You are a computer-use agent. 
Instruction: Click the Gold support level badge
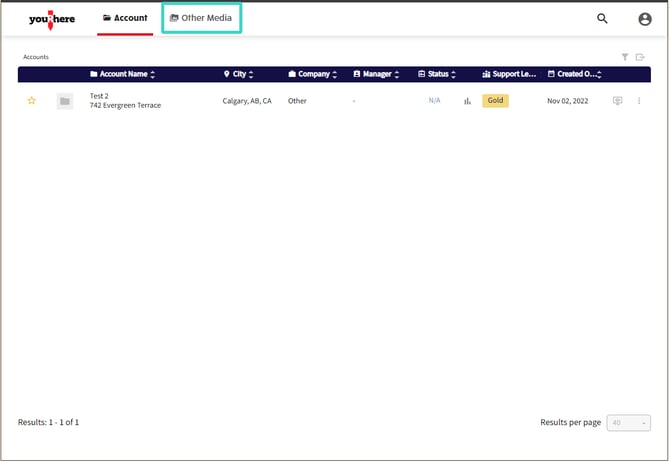click(495, 101)
